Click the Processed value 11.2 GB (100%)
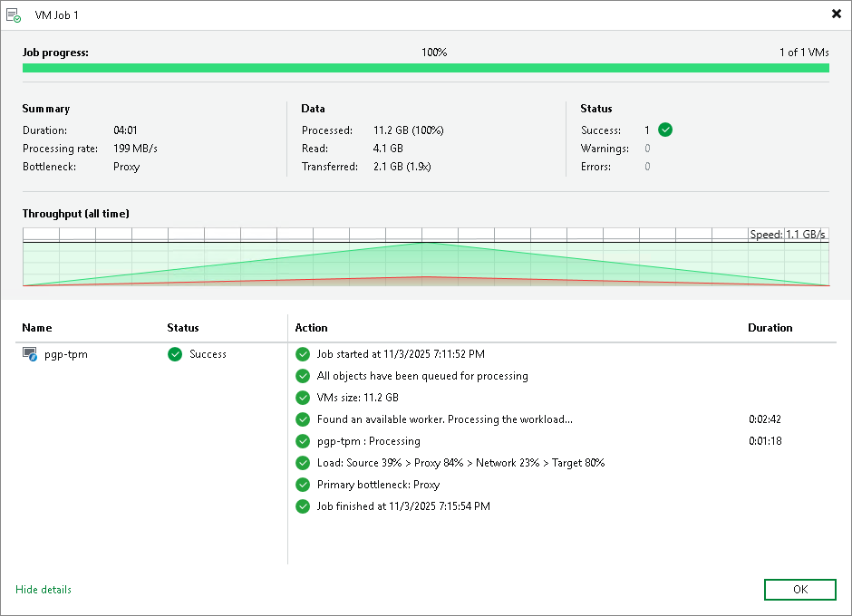 409,130
